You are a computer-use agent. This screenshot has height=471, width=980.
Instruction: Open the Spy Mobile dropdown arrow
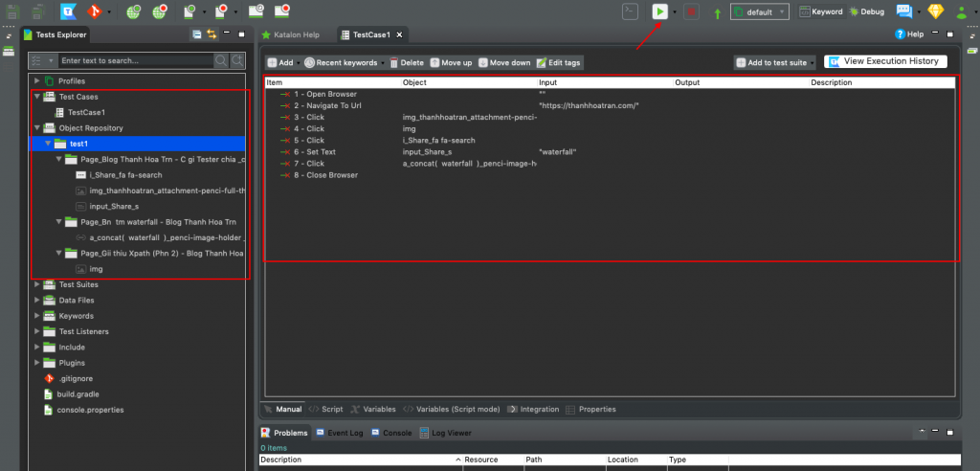coord(205,11)
